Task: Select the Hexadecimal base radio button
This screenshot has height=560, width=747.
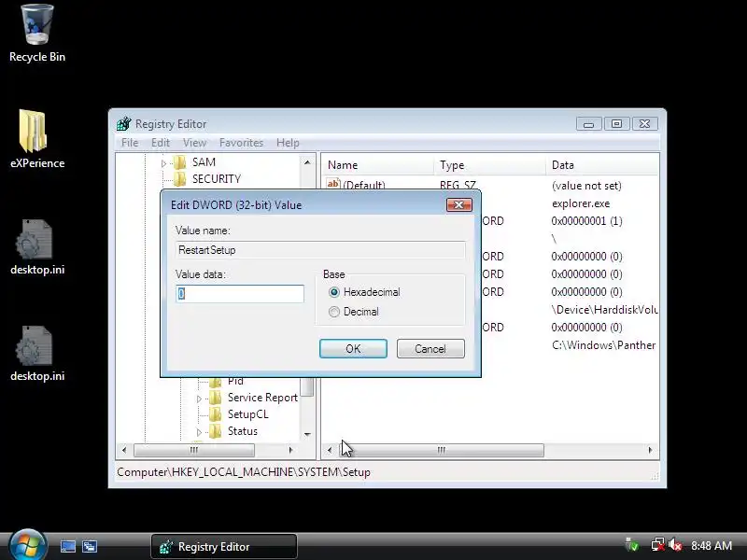Action: coord(334,292)
